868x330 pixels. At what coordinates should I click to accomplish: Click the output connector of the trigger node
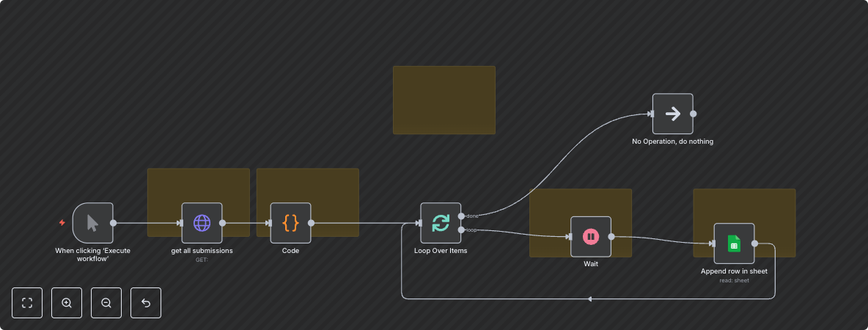pos(113,223)
